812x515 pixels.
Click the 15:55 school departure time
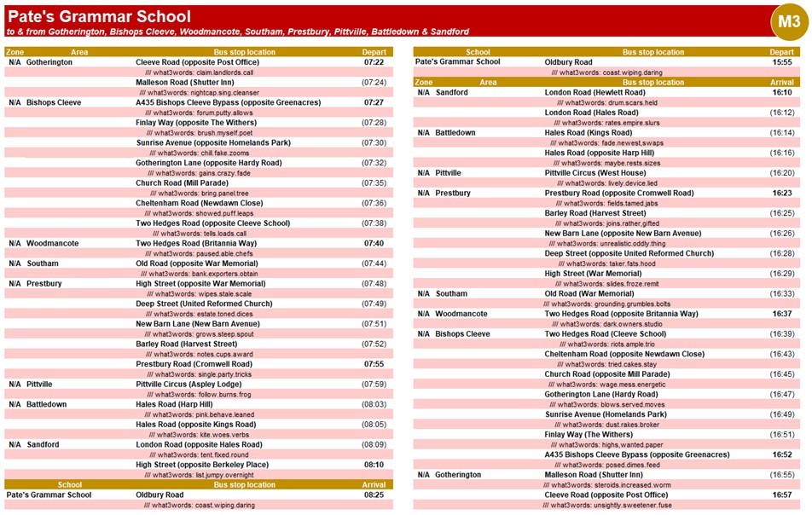(x=782, y=62)
